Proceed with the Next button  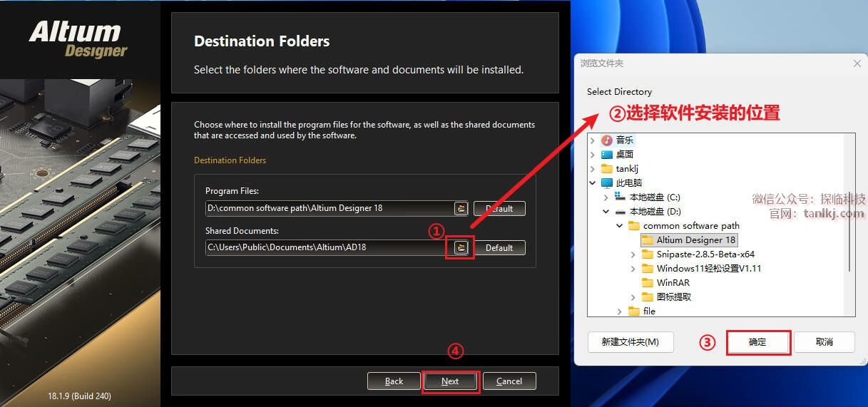[x=450, y=381]
